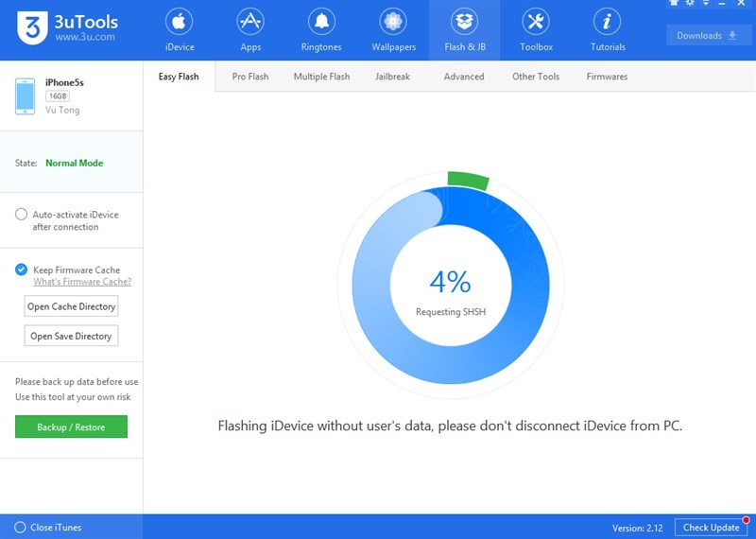Uncheck Keep Firmware Cache
The width and height of the screenshot is (756, 539).
pos(21,269)
